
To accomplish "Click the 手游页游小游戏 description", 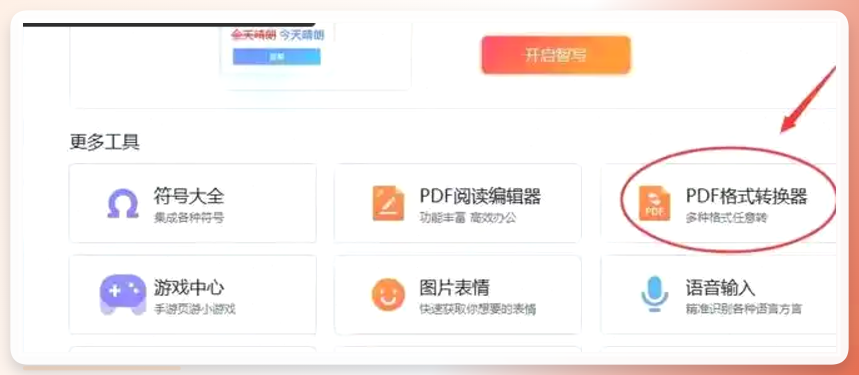I will [194, 309].
